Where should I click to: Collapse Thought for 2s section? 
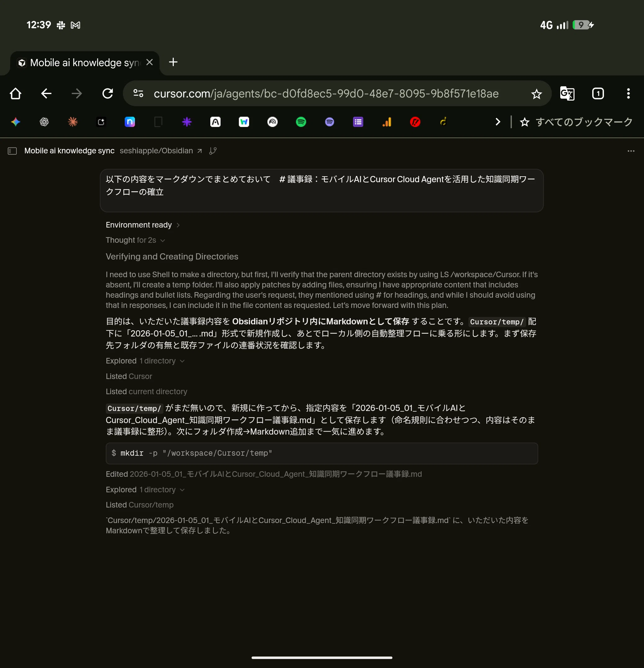click(135, 240)
